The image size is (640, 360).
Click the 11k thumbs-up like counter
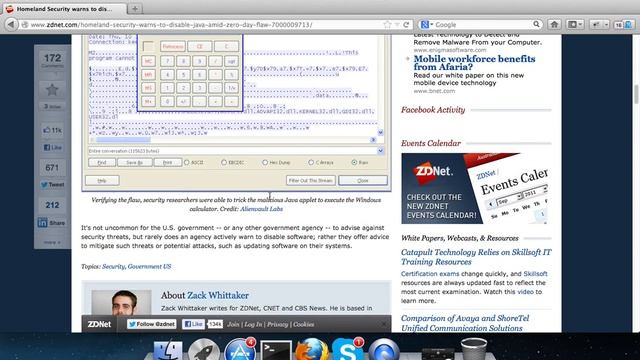[52, 130]
